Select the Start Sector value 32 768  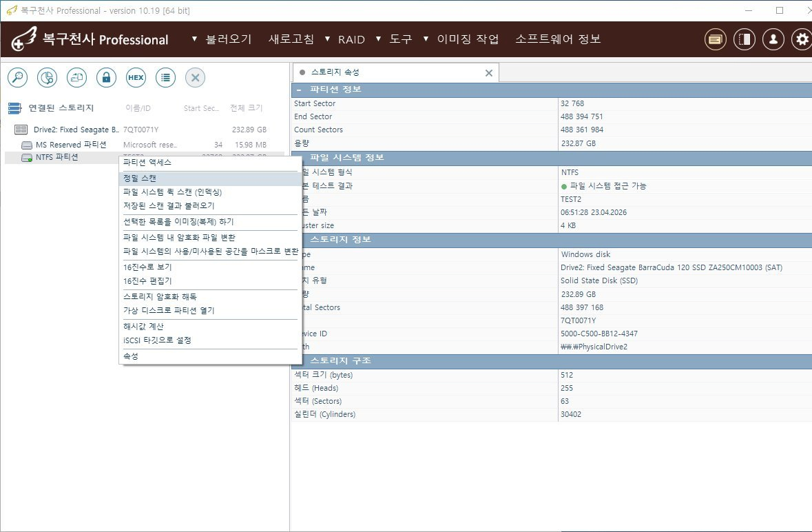point(572,103)
